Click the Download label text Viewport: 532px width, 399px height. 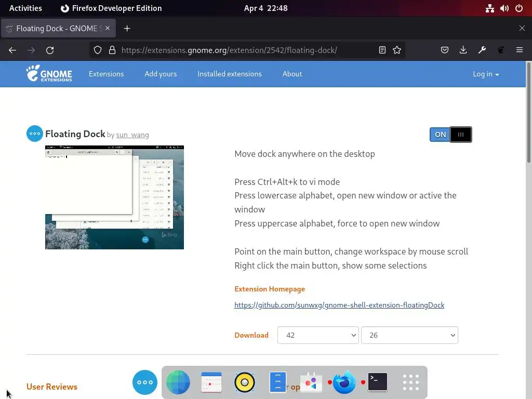[x=251, y=335]
